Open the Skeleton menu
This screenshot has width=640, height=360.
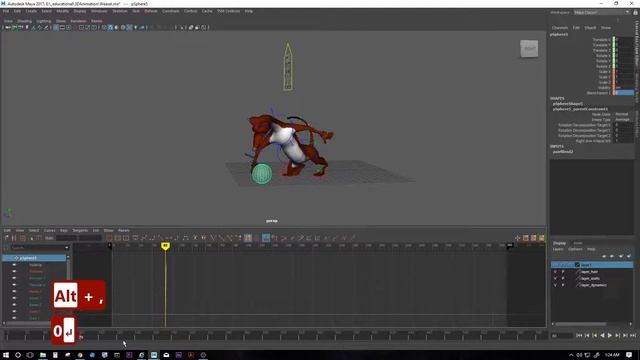pyautogui.click(x=120, y=11)
